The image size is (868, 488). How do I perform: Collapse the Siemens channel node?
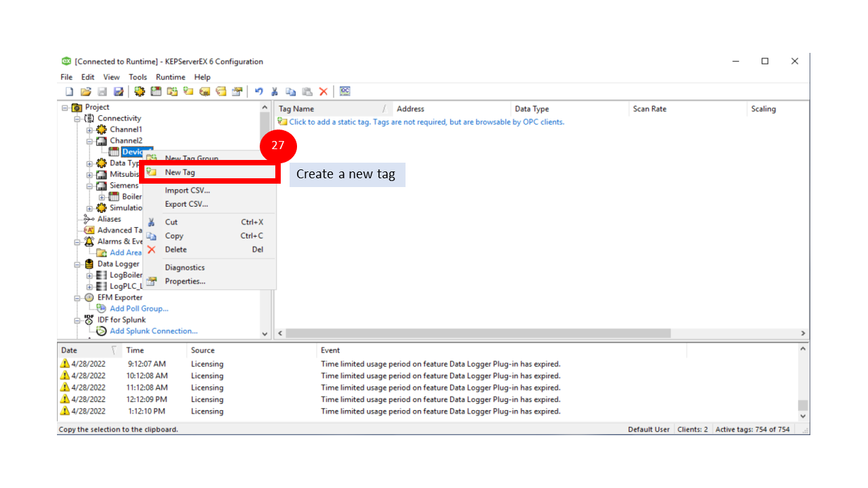(90, 186)
